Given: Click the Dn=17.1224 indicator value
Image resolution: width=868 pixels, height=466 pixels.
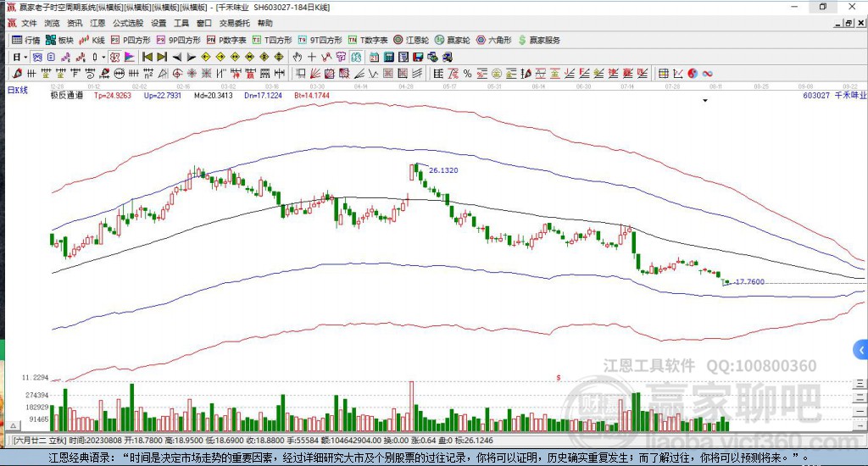Looking at the screenshot, I should 263,95.
